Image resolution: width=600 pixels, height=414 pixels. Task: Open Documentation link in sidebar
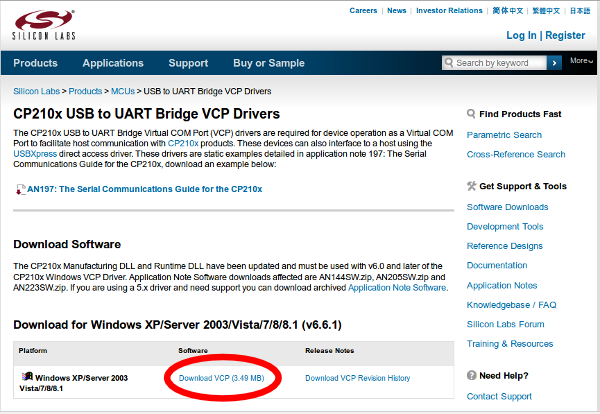pos(497,265)
